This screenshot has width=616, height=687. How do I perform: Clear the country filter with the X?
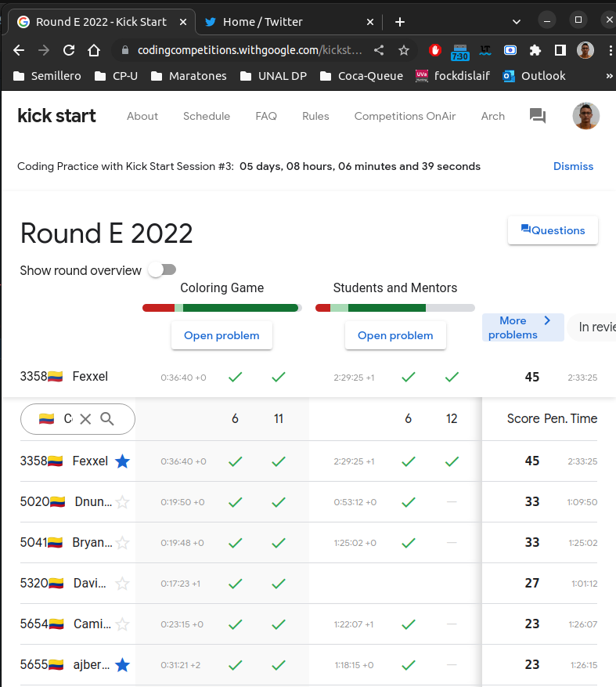pyautogui.click(x=86, y=419)
